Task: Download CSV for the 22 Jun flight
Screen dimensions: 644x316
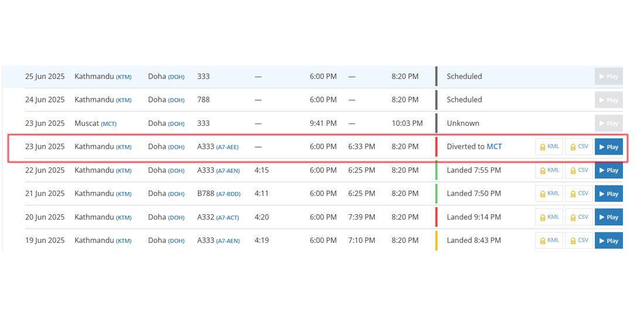Action: [579, 170]
